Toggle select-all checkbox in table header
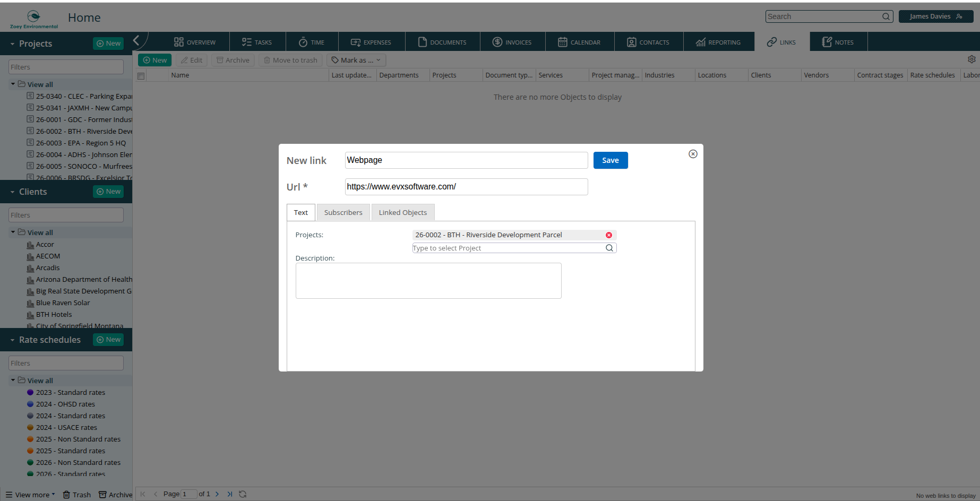This screenshot has width=980, height=501. coord(141,76)
